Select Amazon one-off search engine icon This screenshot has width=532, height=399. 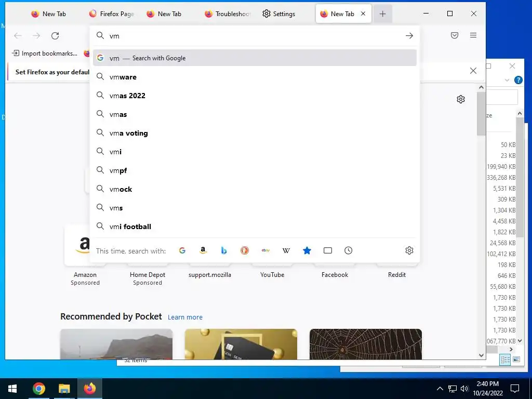click(203, 251)
